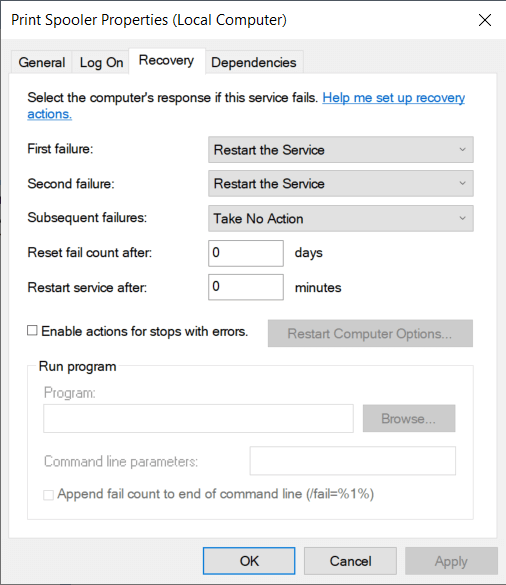Open the Log On tab

pyautogui.click(x=101, y=62)
